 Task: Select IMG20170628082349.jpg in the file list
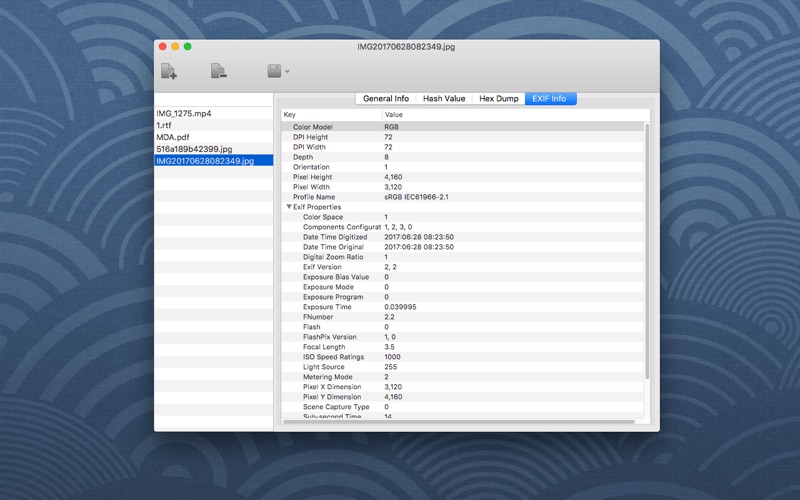point(213,161)
